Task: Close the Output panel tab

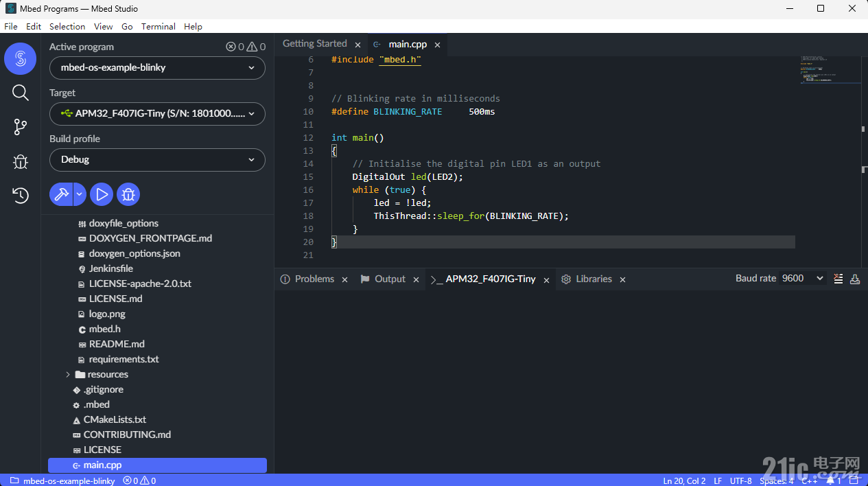Action: (416, 279)
